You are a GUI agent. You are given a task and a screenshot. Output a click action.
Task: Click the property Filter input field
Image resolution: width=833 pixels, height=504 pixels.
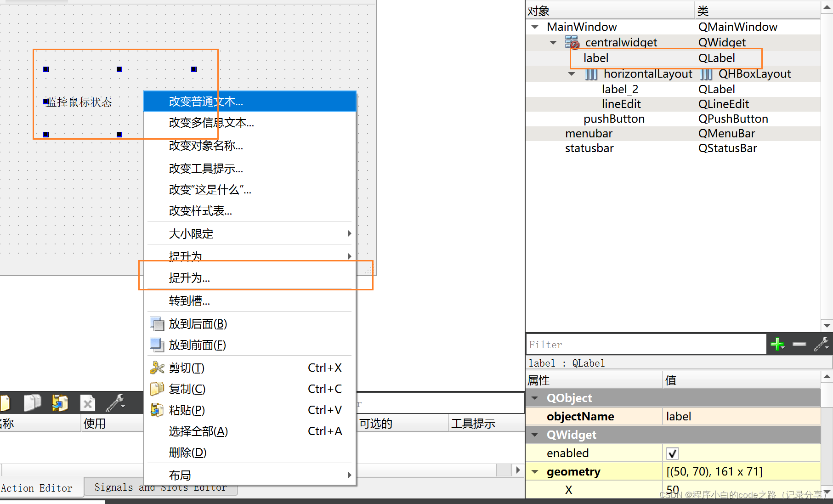[x=646, y=345]
